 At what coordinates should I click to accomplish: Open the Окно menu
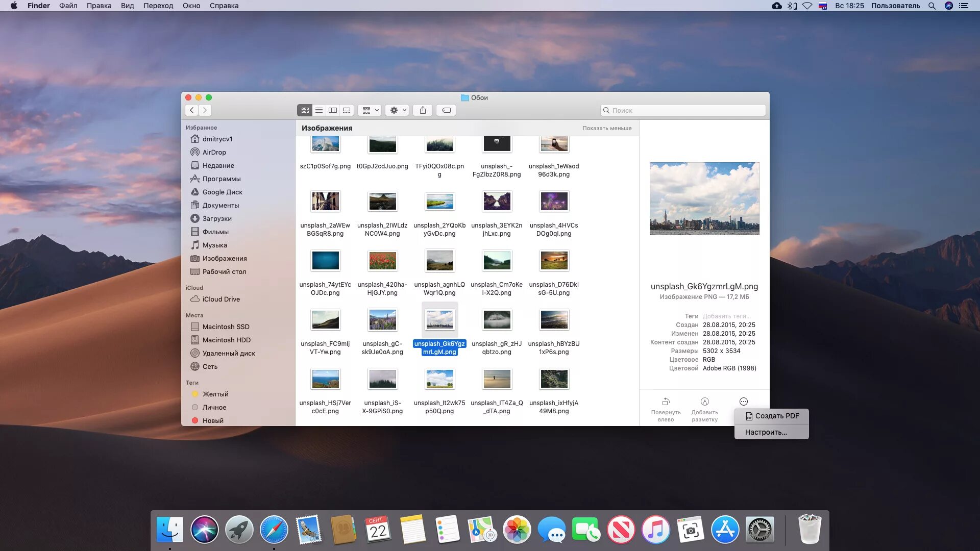191,6
